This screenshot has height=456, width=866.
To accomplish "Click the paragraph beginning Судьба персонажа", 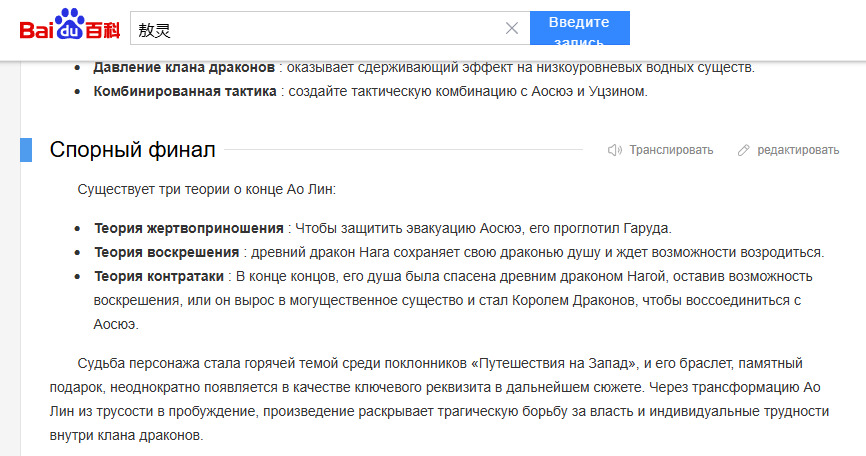I will [440, 387].
